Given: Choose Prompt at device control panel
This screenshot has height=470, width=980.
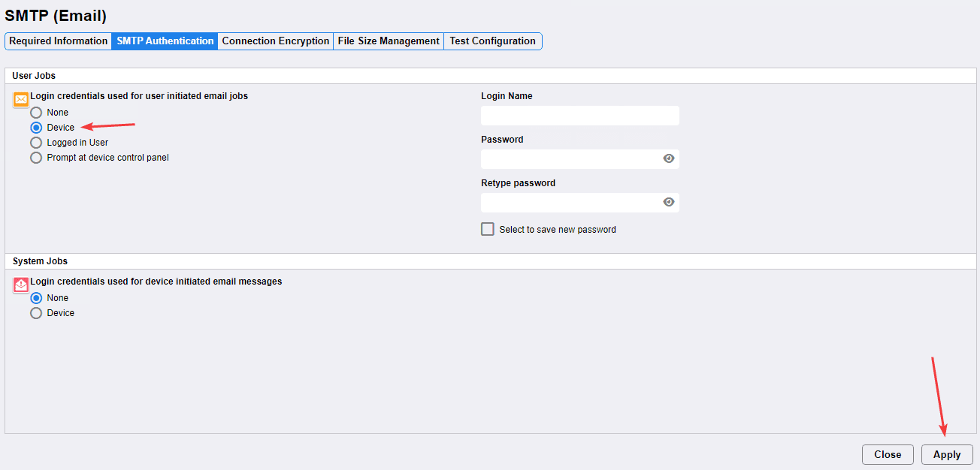Looking at the screenshot, I should (x=36, y=158).
